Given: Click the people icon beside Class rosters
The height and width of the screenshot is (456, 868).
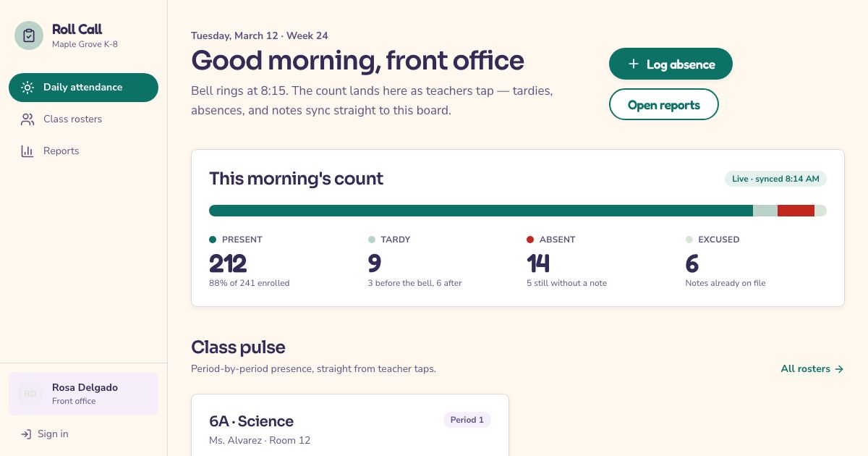Looking at the screenshot, I should (x=27, y=119).
